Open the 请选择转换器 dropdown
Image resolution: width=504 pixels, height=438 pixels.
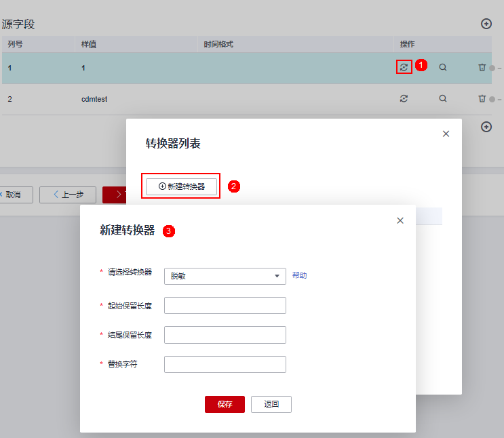pyautogui.click(x=225, y=276)
